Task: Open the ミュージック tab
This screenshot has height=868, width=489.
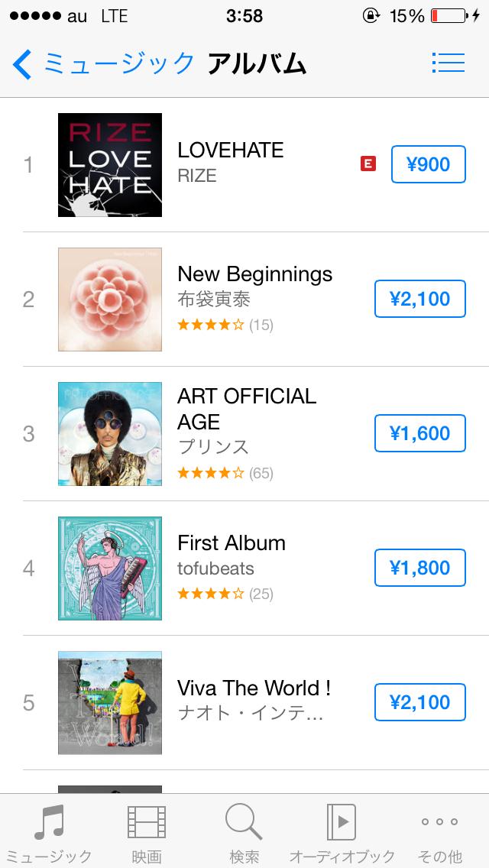Action: (49, 833)
